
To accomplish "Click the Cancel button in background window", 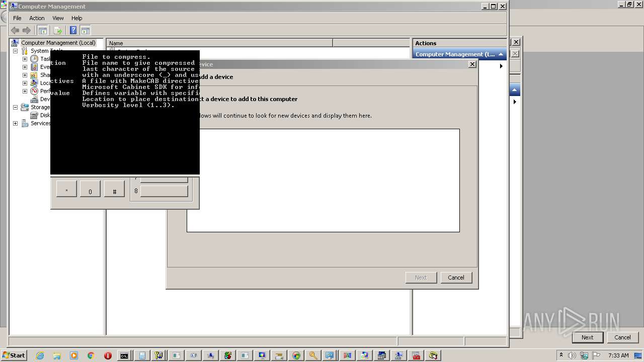I will point(622,337).
